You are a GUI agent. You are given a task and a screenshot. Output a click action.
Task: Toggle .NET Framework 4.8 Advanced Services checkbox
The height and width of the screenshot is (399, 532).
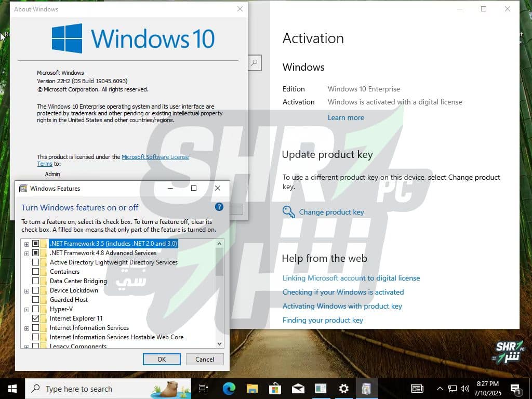tap(36, 253)
